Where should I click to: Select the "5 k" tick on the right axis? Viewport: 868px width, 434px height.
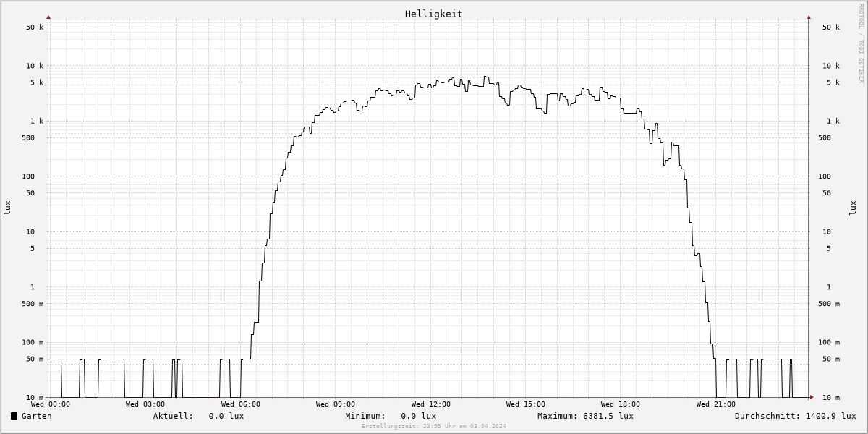(833, 82)
